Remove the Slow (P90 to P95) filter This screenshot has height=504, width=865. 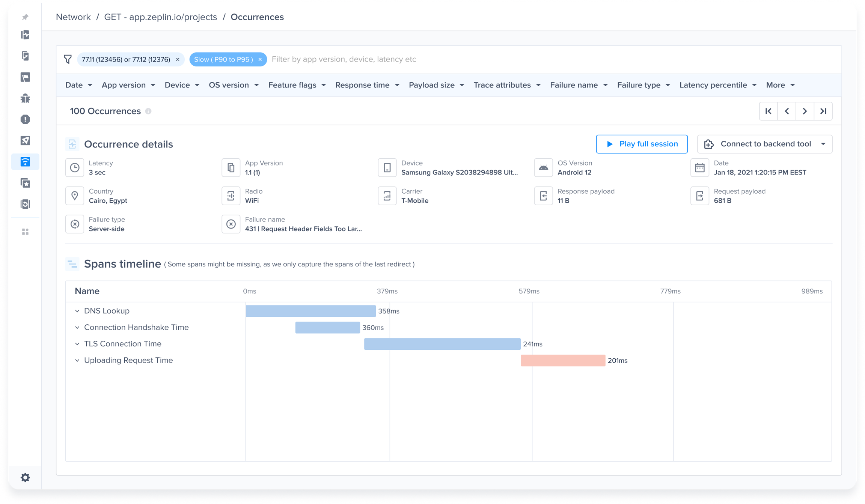click(x=260, y=59)
